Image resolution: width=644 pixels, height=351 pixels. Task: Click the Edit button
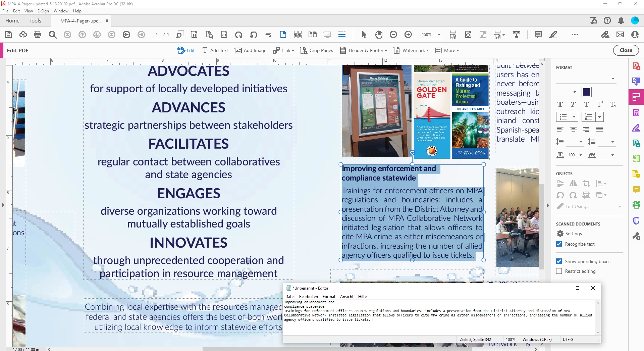point(186,50)
